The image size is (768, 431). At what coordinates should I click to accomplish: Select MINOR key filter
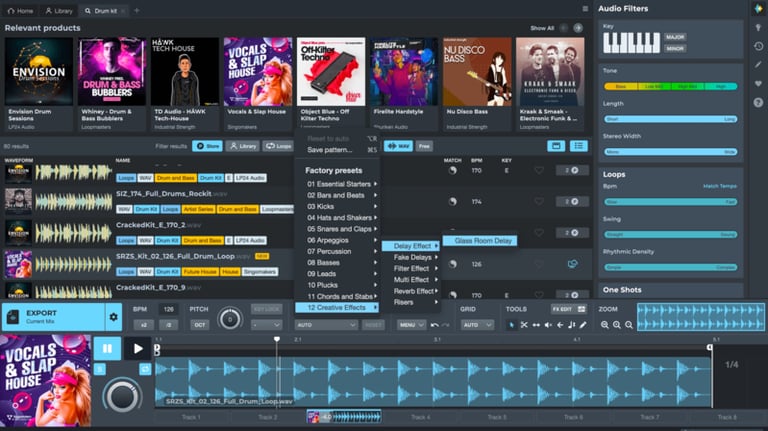click(675, 48)
